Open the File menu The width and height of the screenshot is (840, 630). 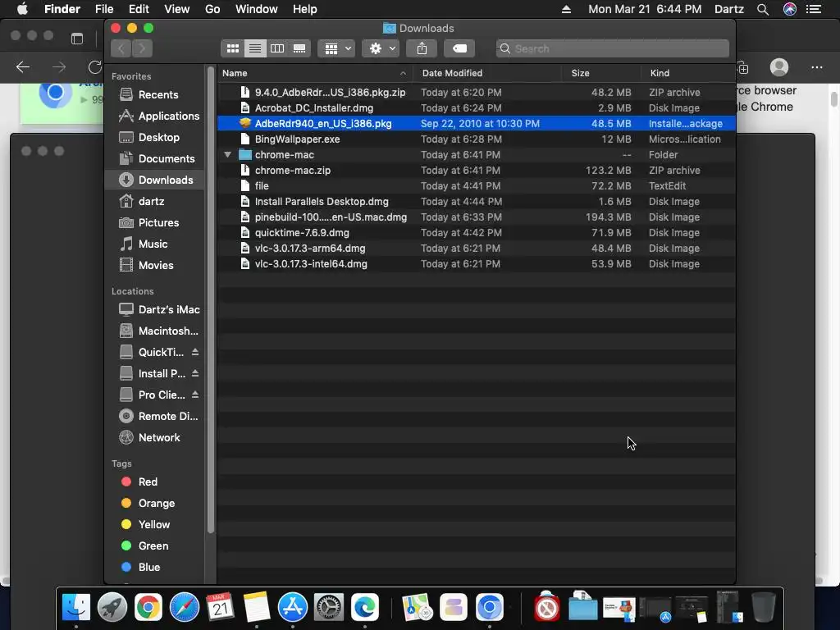coord(104,9)
